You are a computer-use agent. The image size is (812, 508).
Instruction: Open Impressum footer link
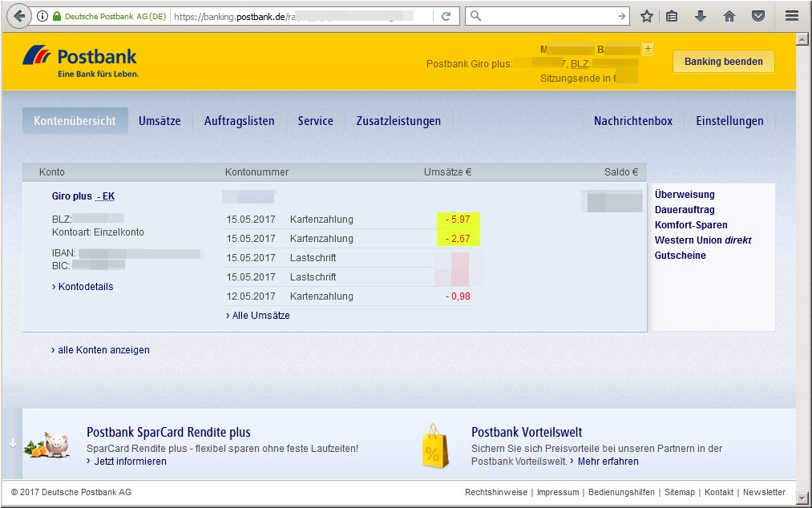tap(558, 492)
